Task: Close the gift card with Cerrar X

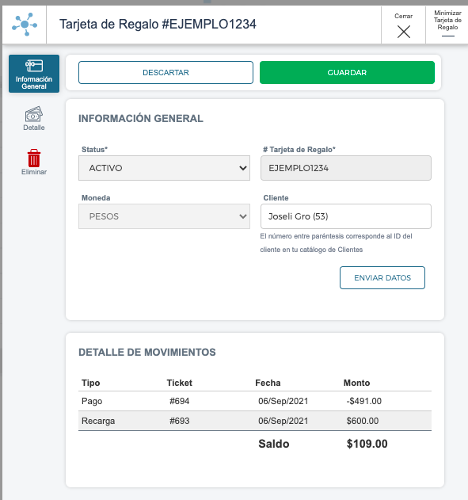Action: (403, 26)
